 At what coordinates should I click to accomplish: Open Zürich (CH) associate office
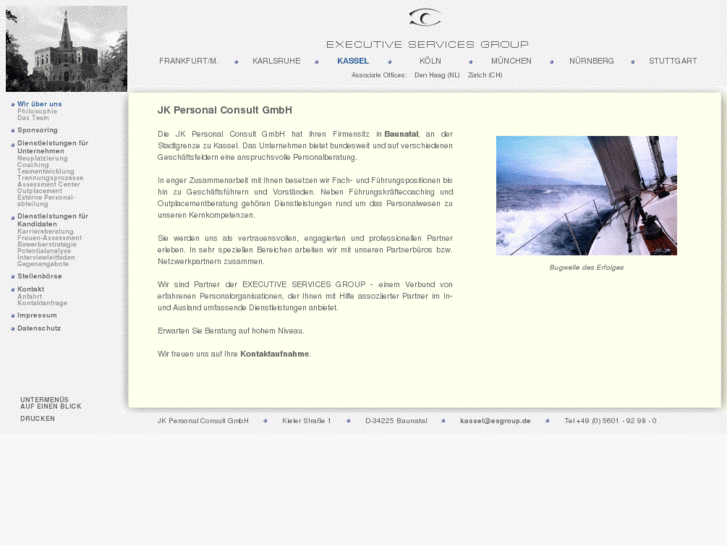[485, 75]
